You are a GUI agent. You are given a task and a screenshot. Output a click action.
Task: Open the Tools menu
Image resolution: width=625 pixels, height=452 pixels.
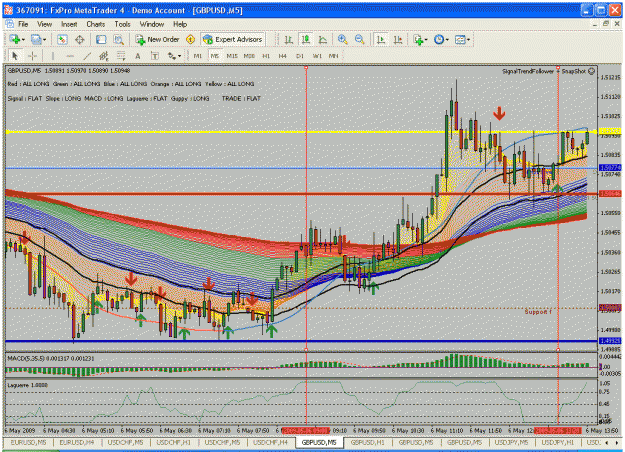point(122,24)
